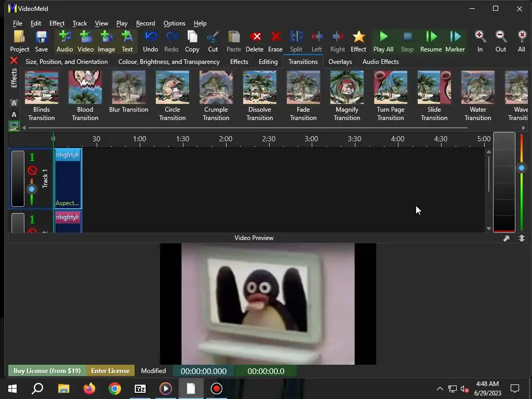This screenshot has width=532, height=399.
Task: Add a Text clip from the toolbar
Action: 127,42
